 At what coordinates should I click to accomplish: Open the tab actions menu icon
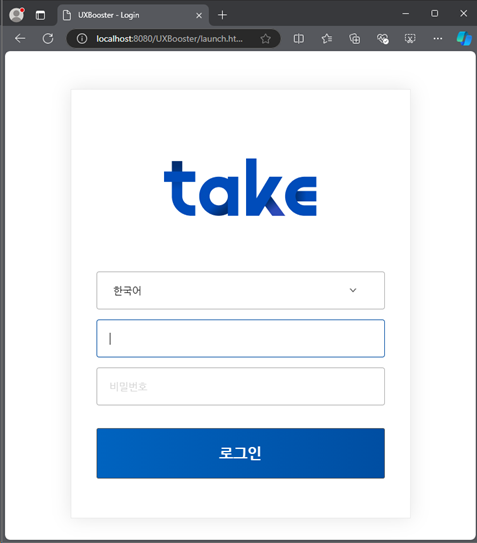(x=40, y=15)
